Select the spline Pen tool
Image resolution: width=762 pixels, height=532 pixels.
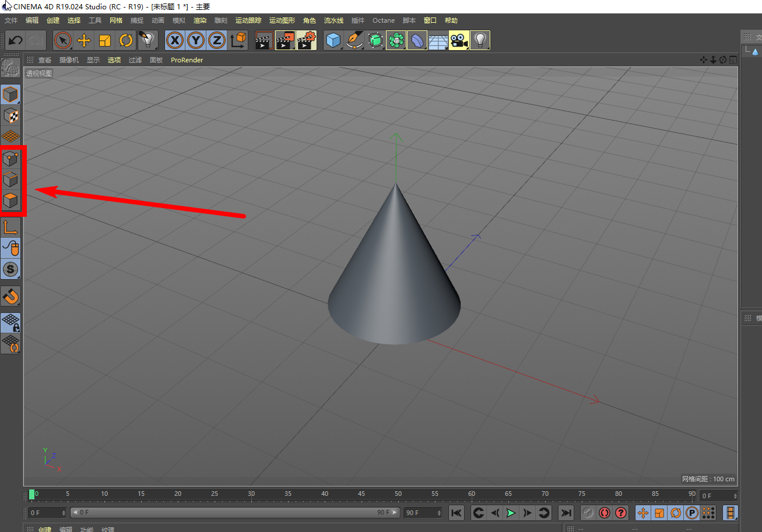point(354,40)
